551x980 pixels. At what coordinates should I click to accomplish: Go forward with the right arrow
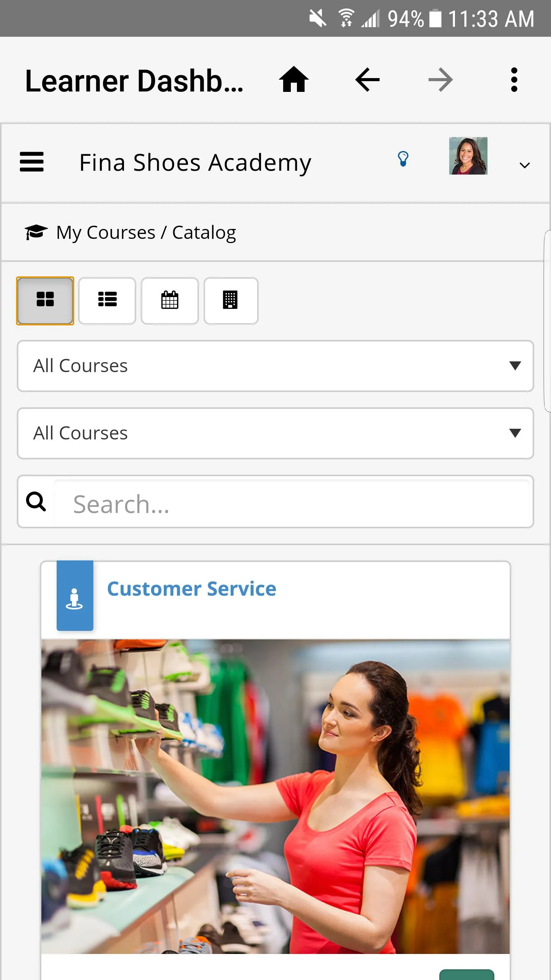coord(440,80)
